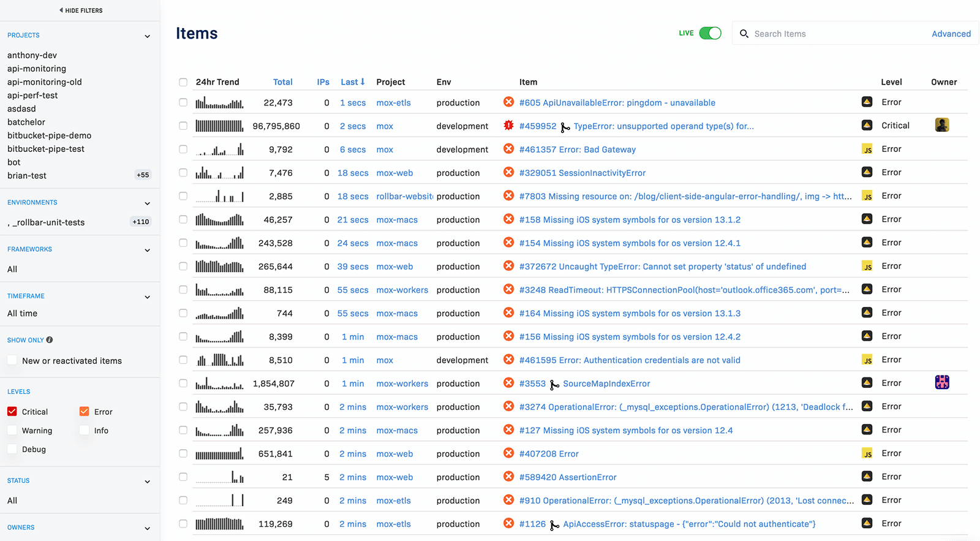Select the anthony-dev project filter
Image resolution: width=980 pixels, height=541 pixels.
(x=32, y=55)
